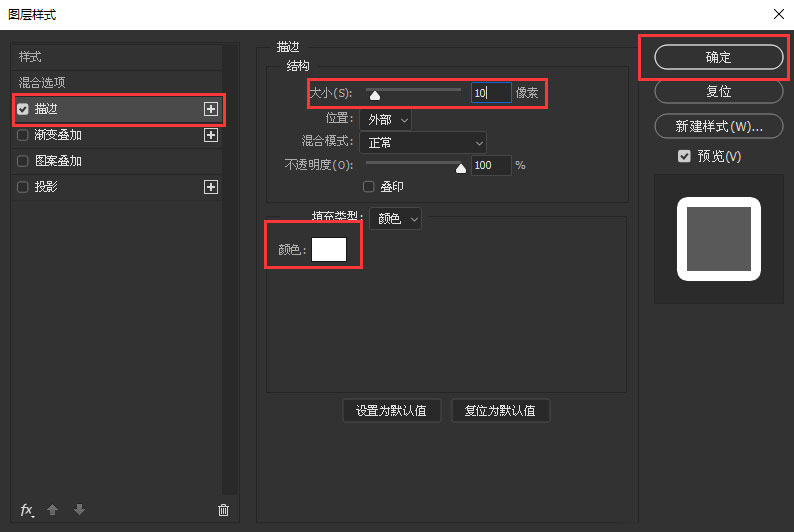Enable the 渐变叠加 checkbox
Screen dimensions: 794x532
[x=23, y=135]
